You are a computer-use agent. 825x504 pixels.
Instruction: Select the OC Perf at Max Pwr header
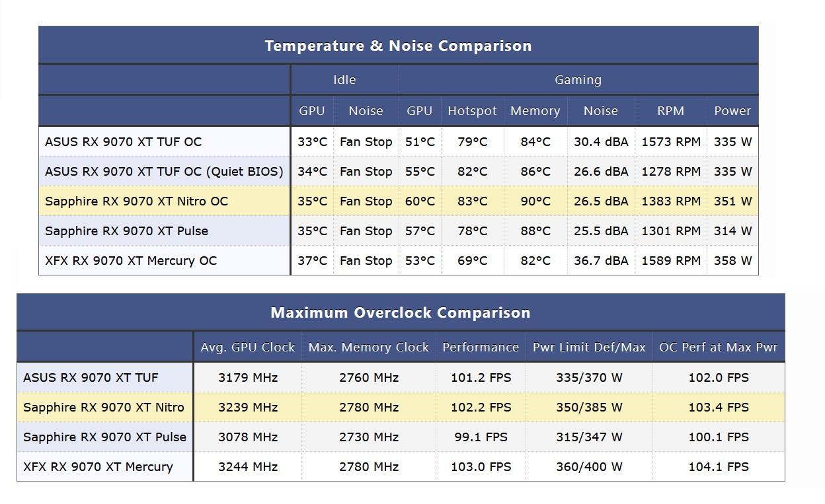click(x=718, y=347)
